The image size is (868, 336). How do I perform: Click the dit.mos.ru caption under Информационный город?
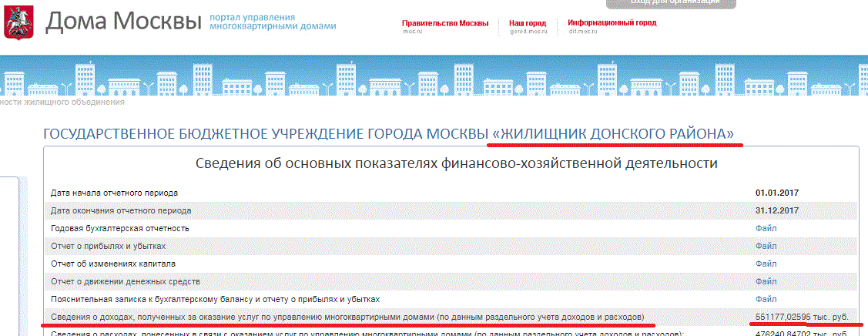coord(583,32)
